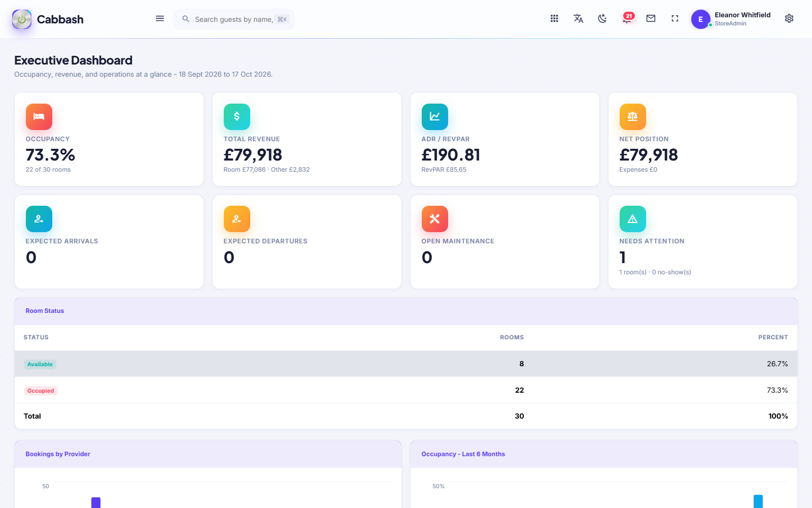Click the £190.81 ADR value
The height and width of the screenshot is (508, 812).
click(451, 154)
